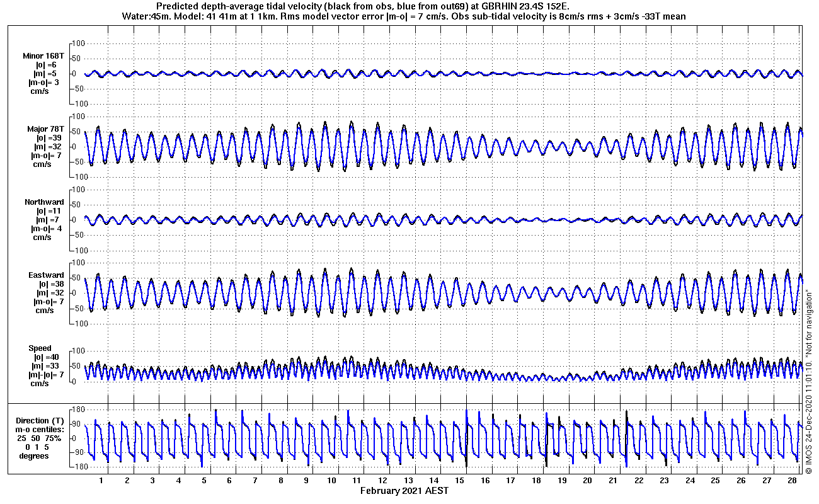Select the 'Direction (T)' panel label

point(40,420)
